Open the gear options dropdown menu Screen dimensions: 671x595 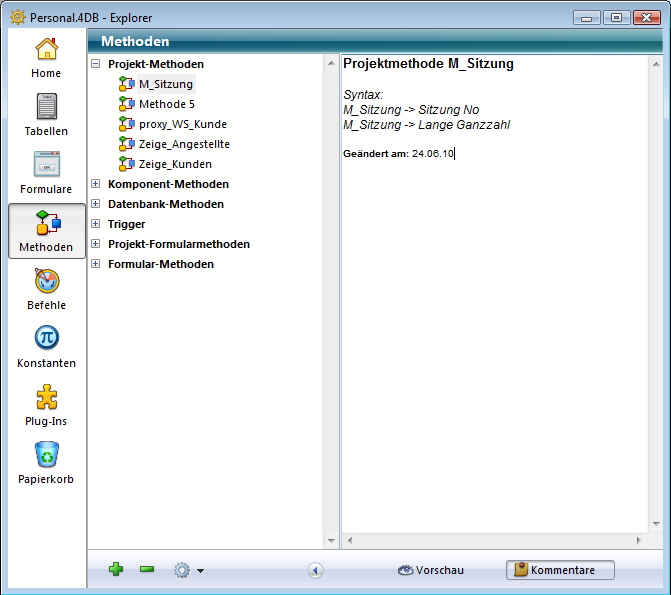[x=187, y=570]
